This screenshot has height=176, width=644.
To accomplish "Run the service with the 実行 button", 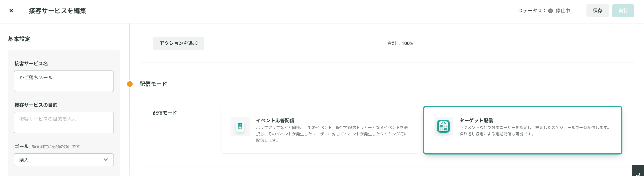I will [x=623, y=11].
